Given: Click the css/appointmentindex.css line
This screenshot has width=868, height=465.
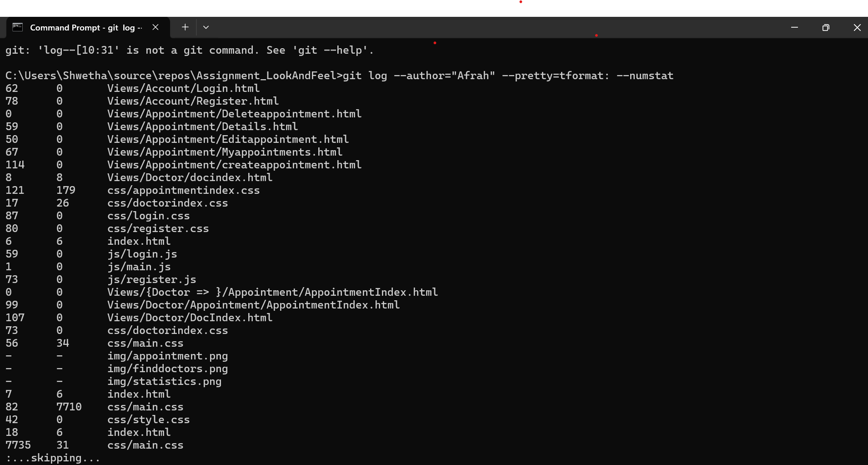Looking at the screenshot, I should [183, 190].
